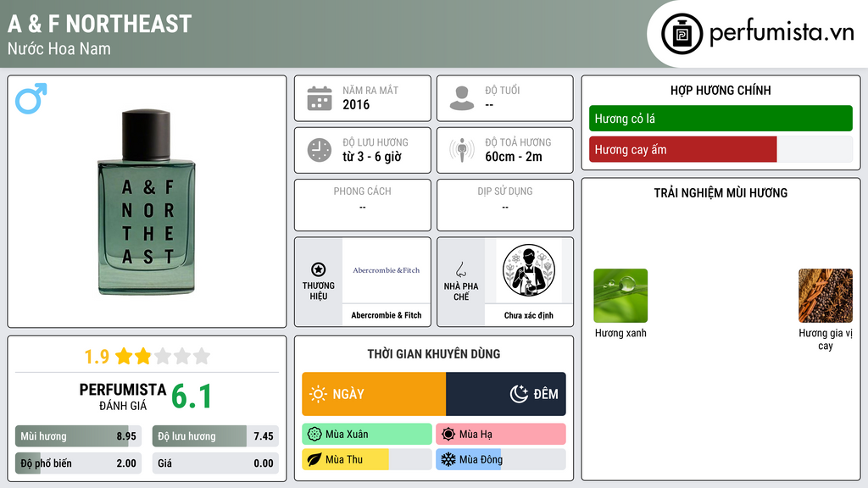The width and height of the screenshot is (868, 488).
Task: Click the star badge icon above Thương hiệu
Action: [319, 269]
